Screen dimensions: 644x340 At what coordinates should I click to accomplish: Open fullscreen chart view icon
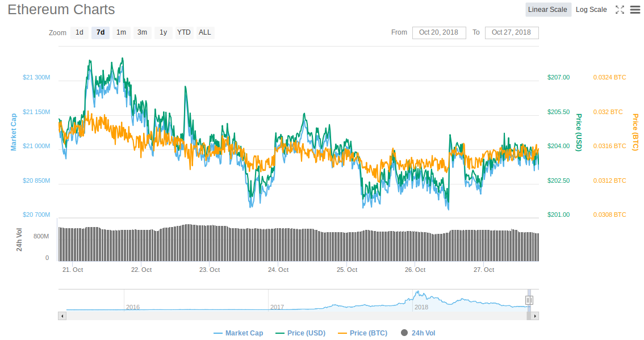click(x=620, y=10)
